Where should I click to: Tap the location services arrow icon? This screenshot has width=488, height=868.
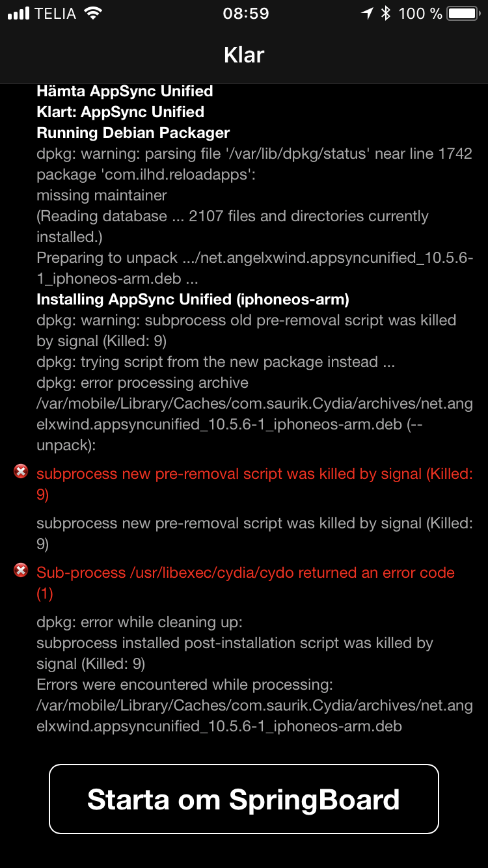(x=368, y=13)
